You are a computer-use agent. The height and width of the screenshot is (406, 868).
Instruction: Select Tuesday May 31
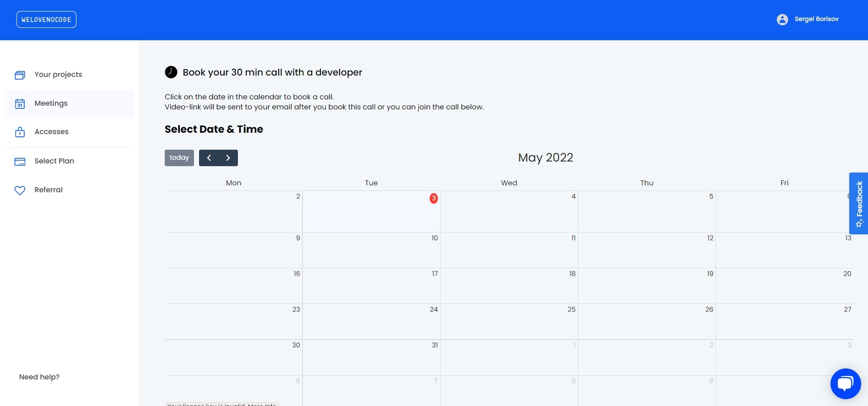pos(372,357)
